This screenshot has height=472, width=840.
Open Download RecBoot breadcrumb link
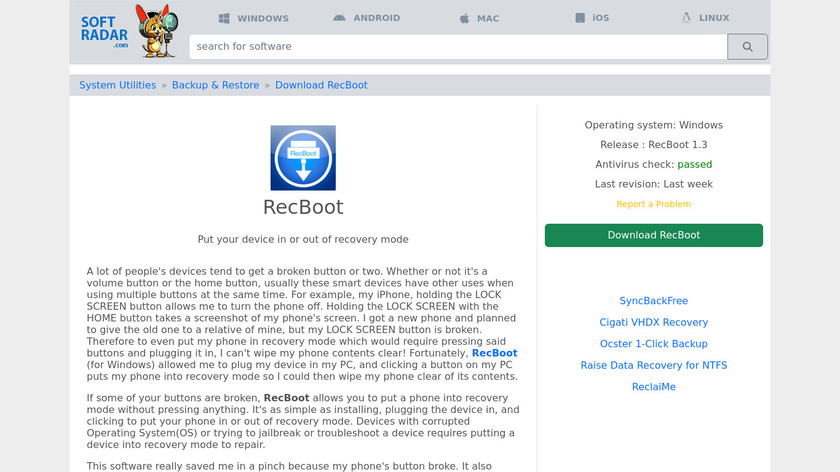click(321, 85)
